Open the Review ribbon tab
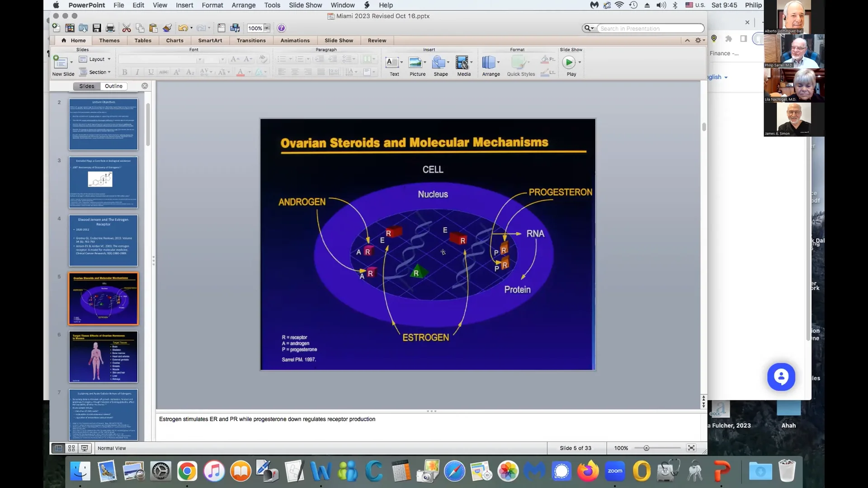Screen dimensions: 868x488 tap(377, 40)
